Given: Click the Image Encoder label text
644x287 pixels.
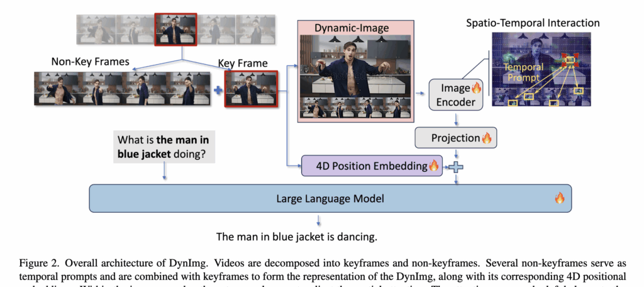Looking at the screenshot, I should point(452,96).
